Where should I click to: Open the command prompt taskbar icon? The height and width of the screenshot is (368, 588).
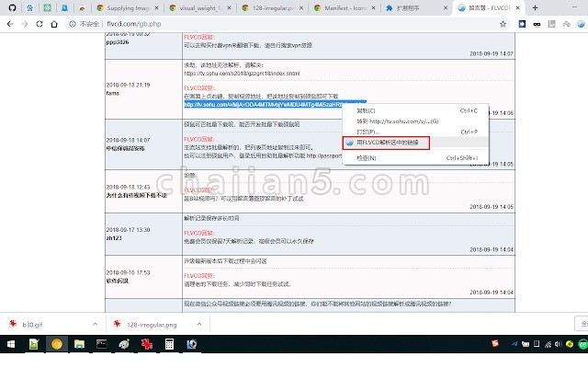(x=102, y=344)
